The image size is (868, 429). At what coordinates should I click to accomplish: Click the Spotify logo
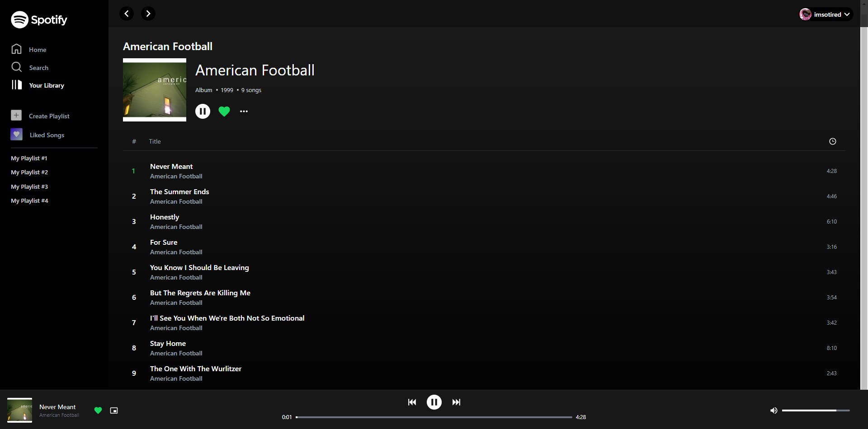point(39,19)
